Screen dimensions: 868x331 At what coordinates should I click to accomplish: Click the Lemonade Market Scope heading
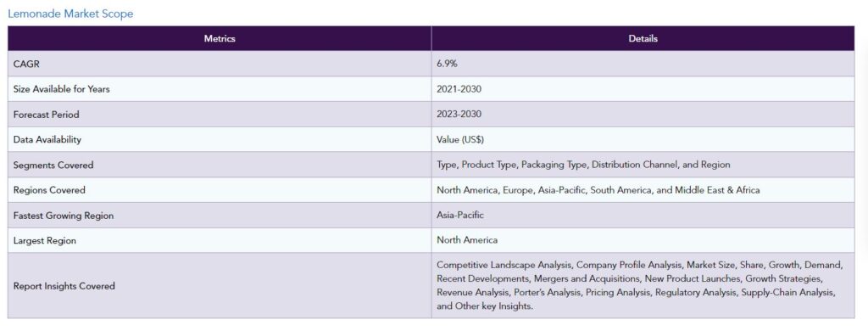coord(70,14)
